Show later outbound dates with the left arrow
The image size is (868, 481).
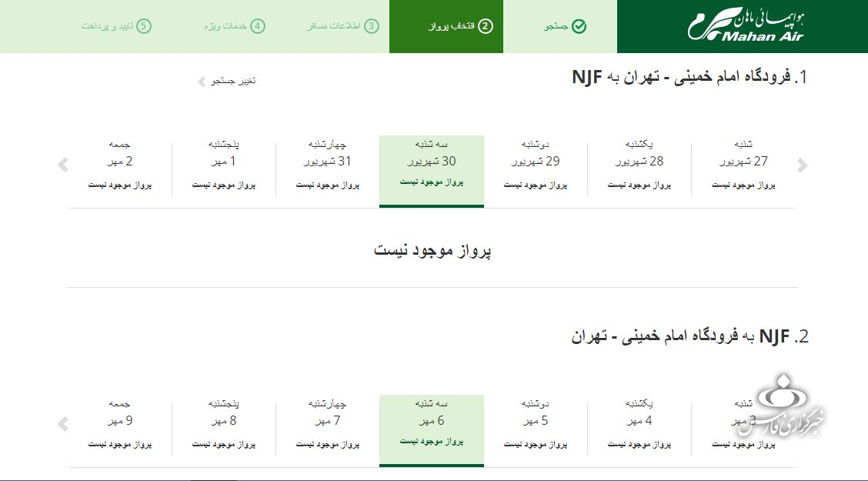63,165
